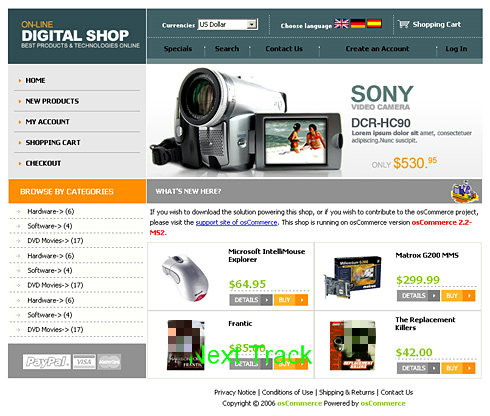View Details for The Replacement Killers
490x416 pixels.
[x=418, y=368]
